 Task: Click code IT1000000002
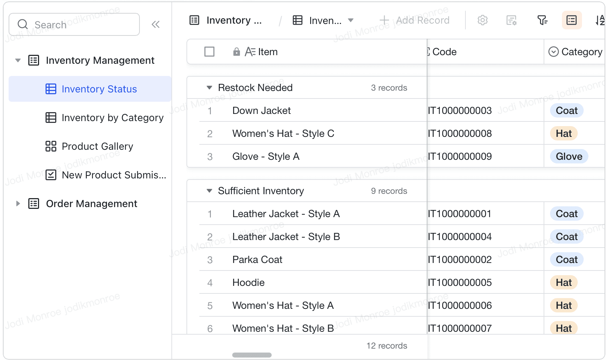click(x=459, y=259)
